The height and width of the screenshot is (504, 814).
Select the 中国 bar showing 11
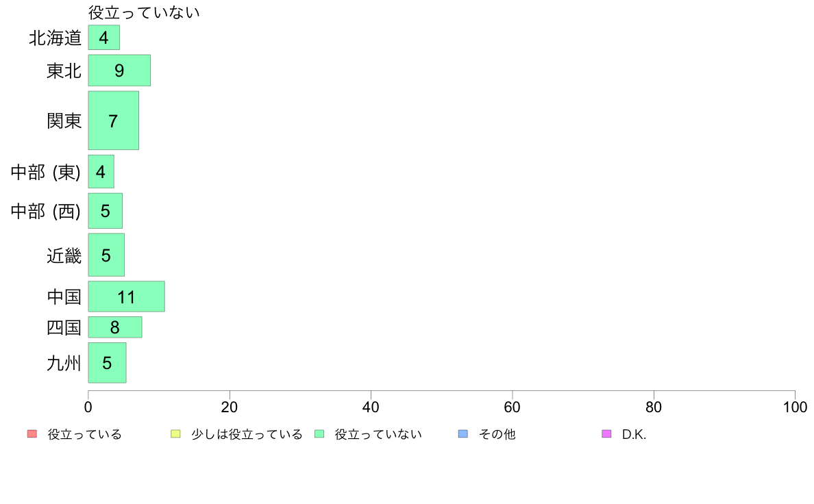127,297
